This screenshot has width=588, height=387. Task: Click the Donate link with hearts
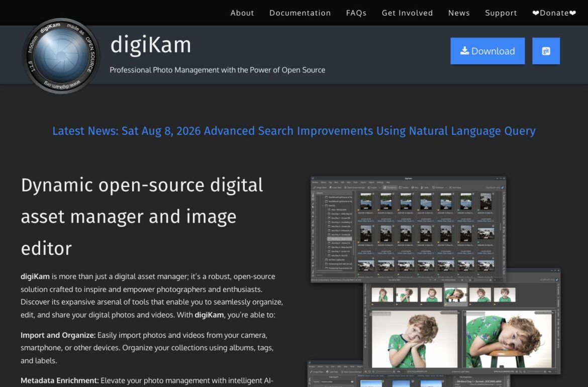click(x=554, y=13)
